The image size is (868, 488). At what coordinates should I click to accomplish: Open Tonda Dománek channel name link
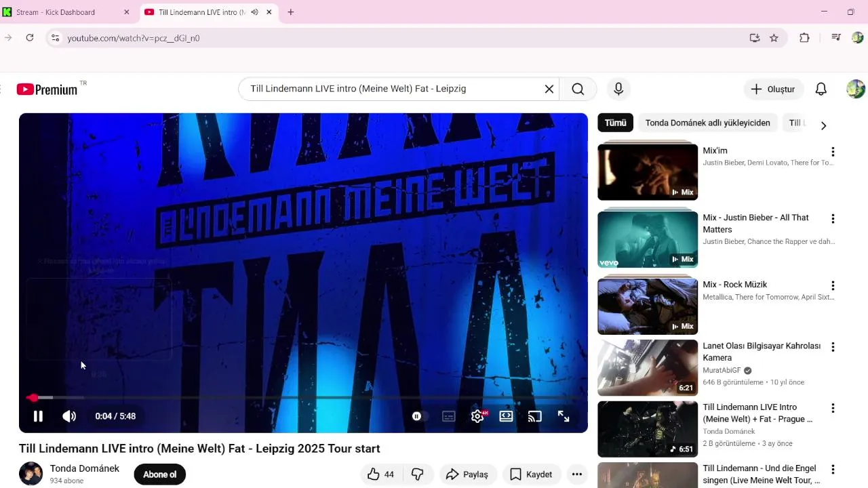pyautogui.click(x=85, y=468)
